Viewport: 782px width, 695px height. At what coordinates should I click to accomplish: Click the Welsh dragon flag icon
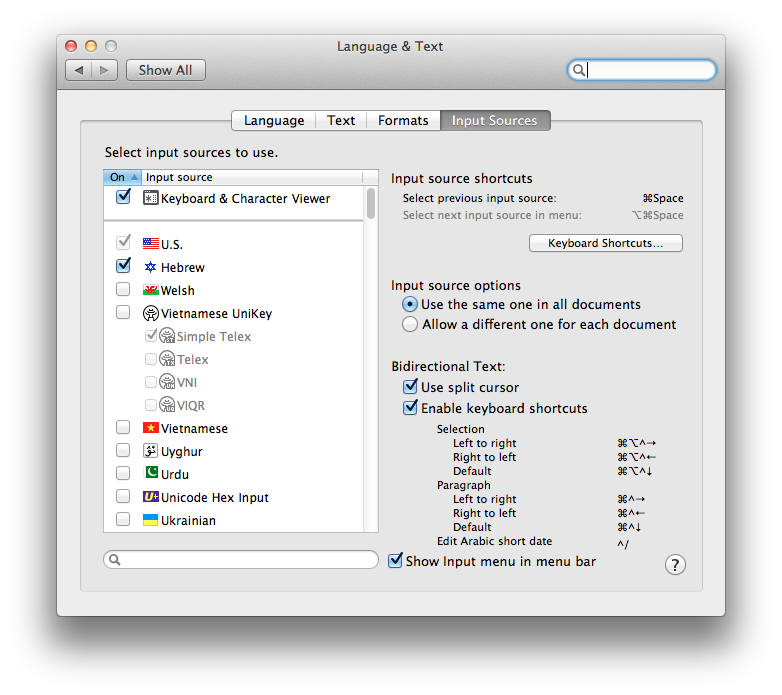click(x=151, y=290)
